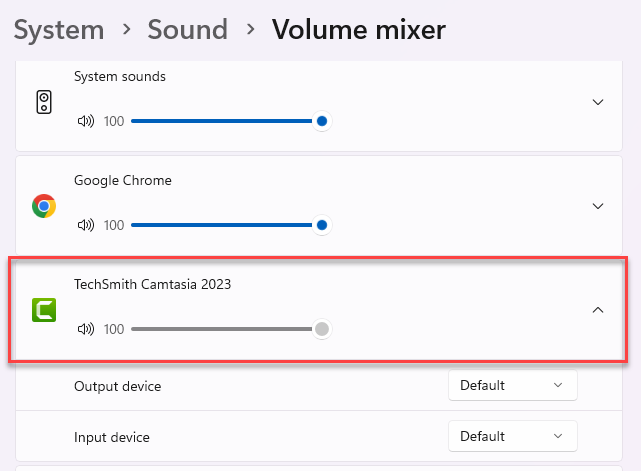The height and width of the screenshot is (471, 641).
Task: Mute Google Chrome via its speaker icon
Action: point(85,225)
